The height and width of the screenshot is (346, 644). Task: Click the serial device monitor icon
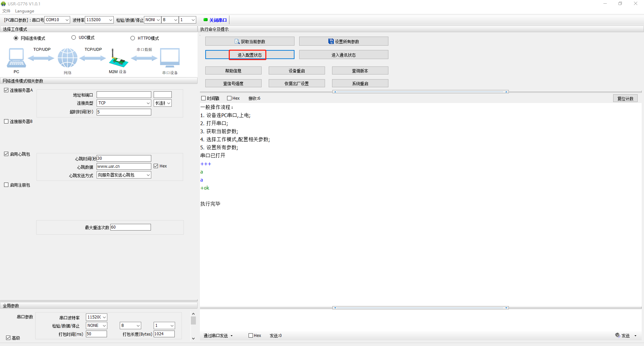coord(170,58)
